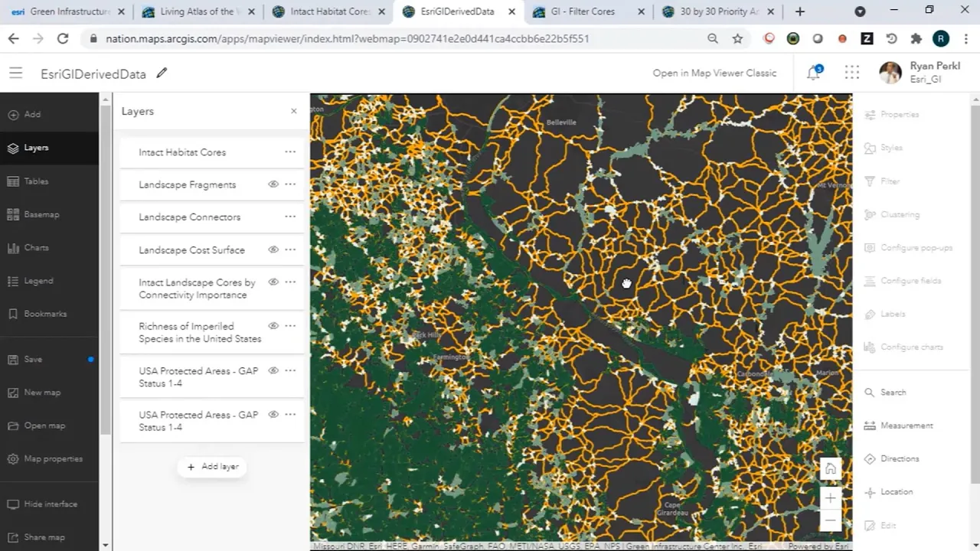Edit map title with pencil icon
Screen dimensions: 980x551
[162, 73]
